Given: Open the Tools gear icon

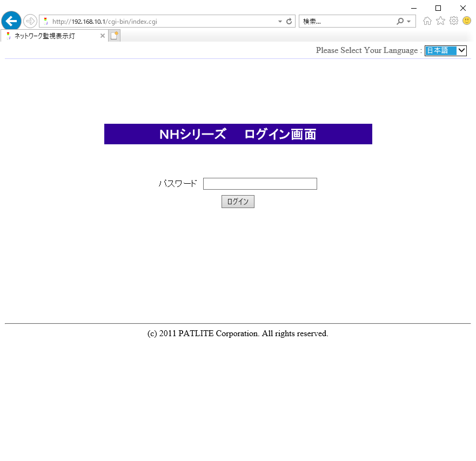Looking at the screenshot, I should pyautogui.click(x=453, y=21).
